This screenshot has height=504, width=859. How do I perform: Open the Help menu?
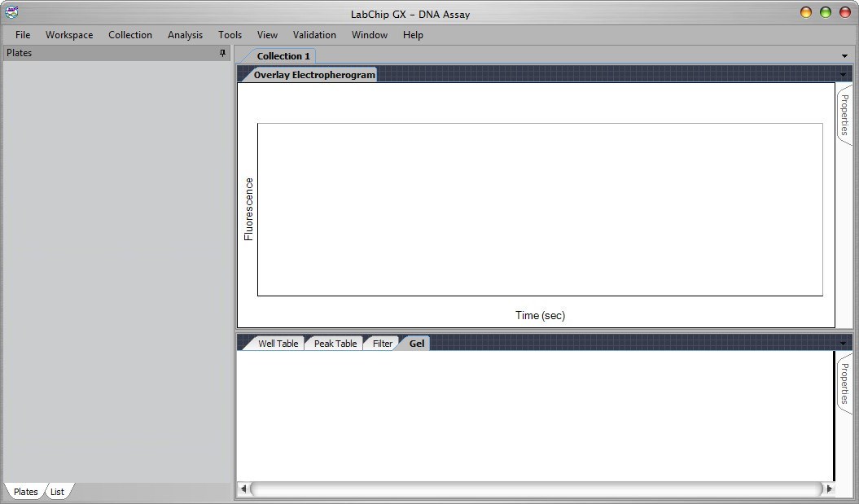413,34
